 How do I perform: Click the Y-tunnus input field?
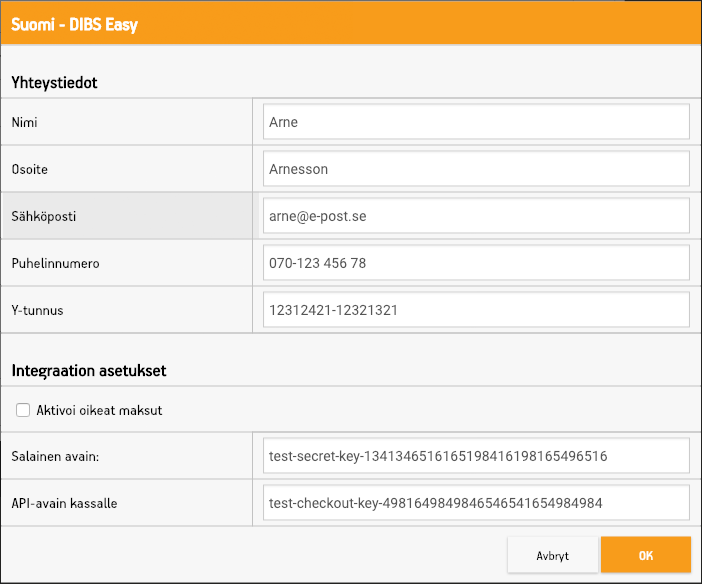coord(476,310)
